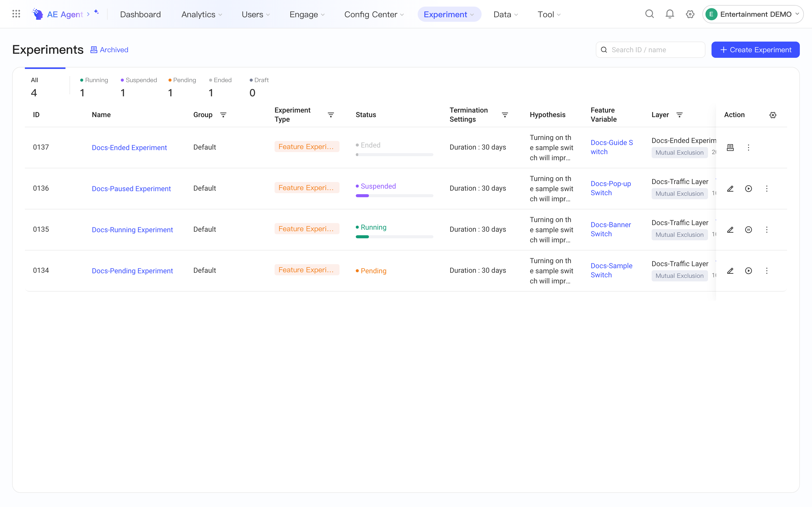Image resolution: width=812 pixels, height=507 pixels.
Task: Start the Docs-Pending Experiment with play icon
Action: [749, 271]
